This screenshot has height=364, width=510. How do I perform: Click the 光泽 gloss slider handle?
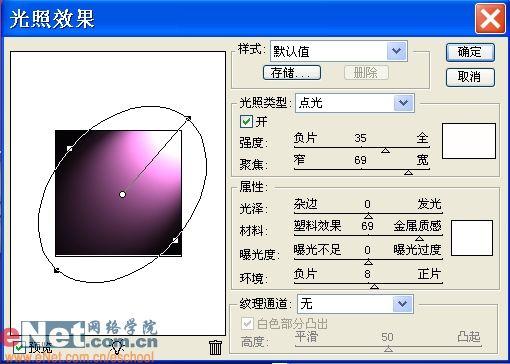coord(368,216)
